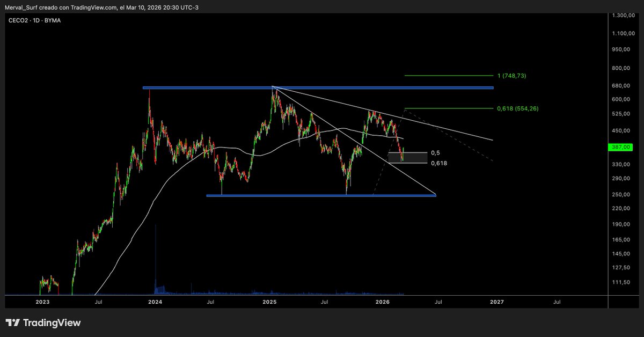Select the gray retracement zone box
This screenshot has height=337, width=644.
(408, 158)
